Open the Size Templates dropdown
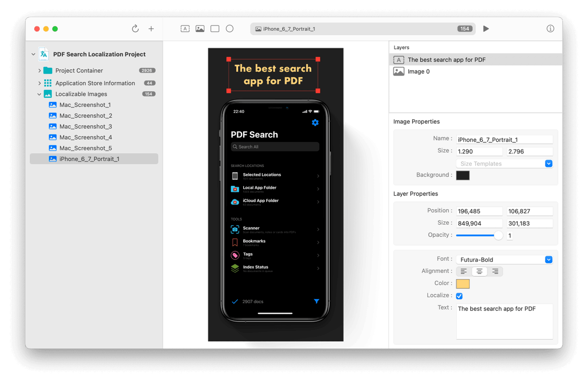The width and height of the screenshot is (588, 382). pyautogui.click(x=504, y=164)
